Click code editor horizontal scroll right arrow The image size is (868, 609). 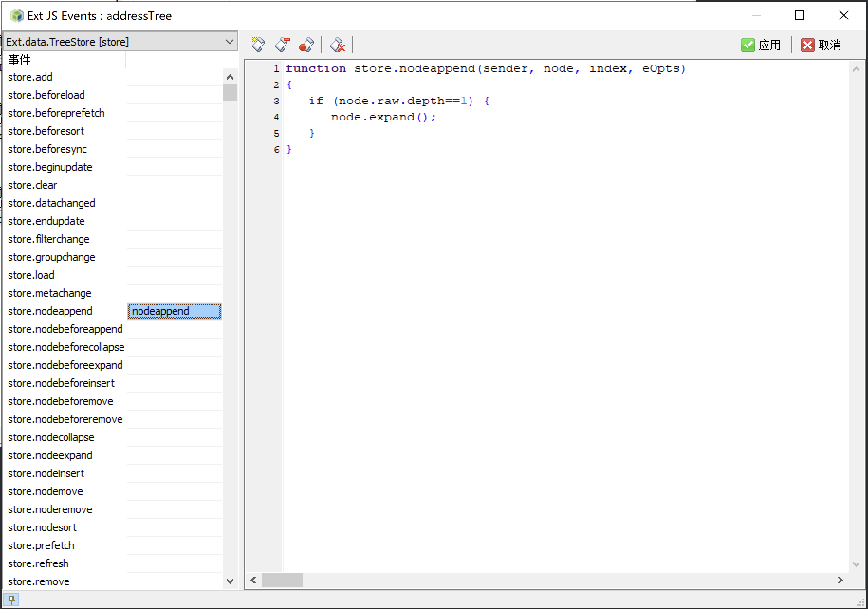click(840, 580)
